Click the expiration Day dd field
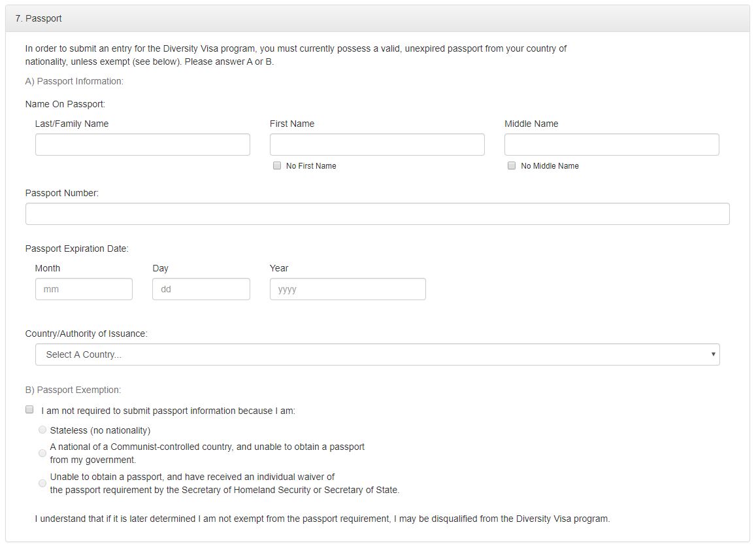The height and width of the screenshot is (548, 756). 201,289
